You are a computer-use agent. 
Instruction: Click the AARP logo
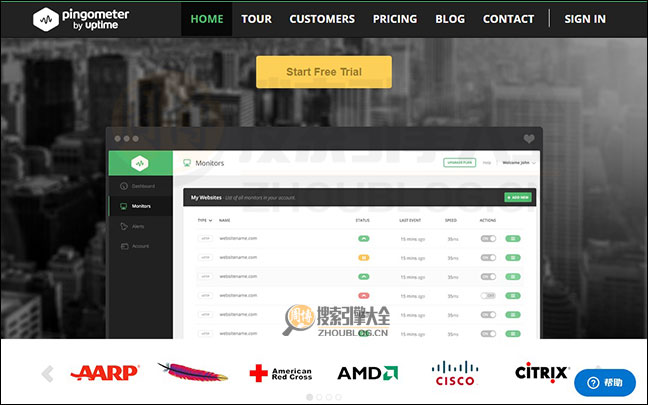click(105, 373)
